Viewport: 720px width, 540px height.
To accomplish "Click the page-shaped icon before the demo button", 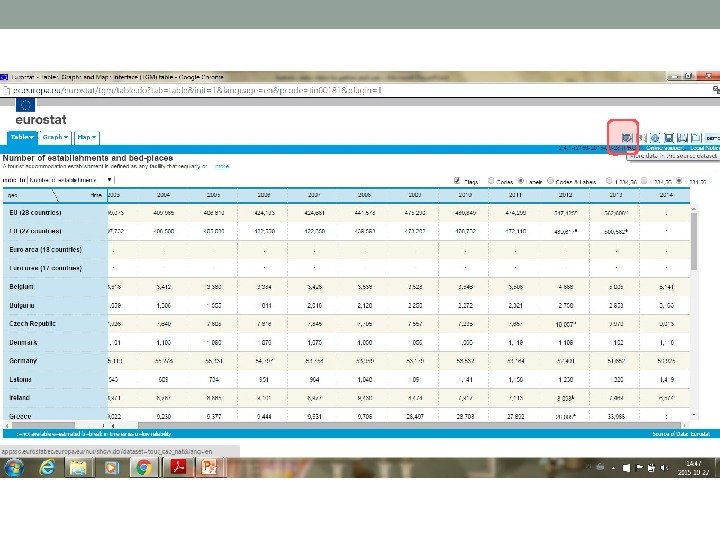I will coord(696,137).
